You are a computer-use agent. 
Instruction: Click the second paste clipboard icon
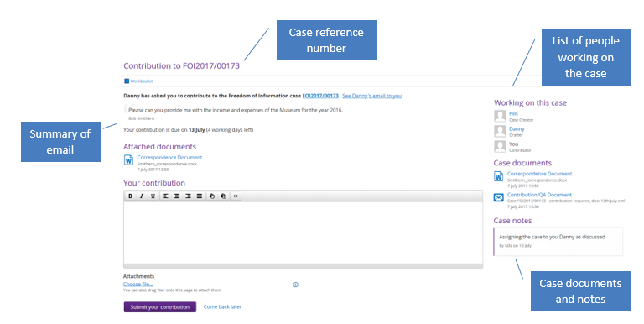[x=223, y=196]
